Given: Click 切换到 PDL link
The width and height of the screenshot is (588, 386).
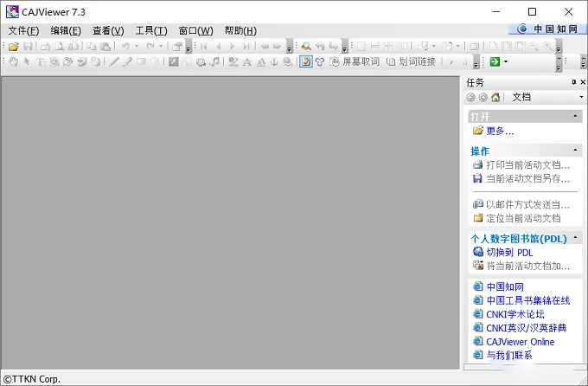Looking at the screenshot, I should click(x=509, y=253).
